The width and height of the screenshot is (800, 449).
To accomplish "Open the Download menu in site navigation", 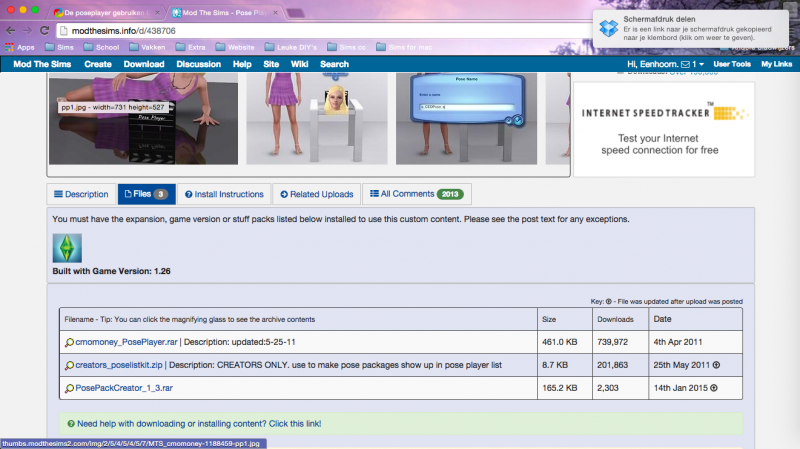I will (143, 64).
